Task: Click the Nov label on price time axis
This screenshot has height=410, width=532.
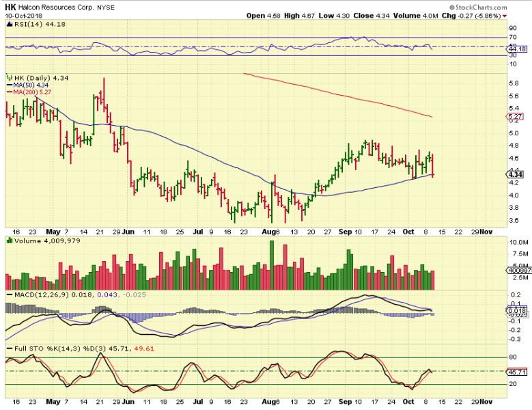Action: (x=486, y=232)
